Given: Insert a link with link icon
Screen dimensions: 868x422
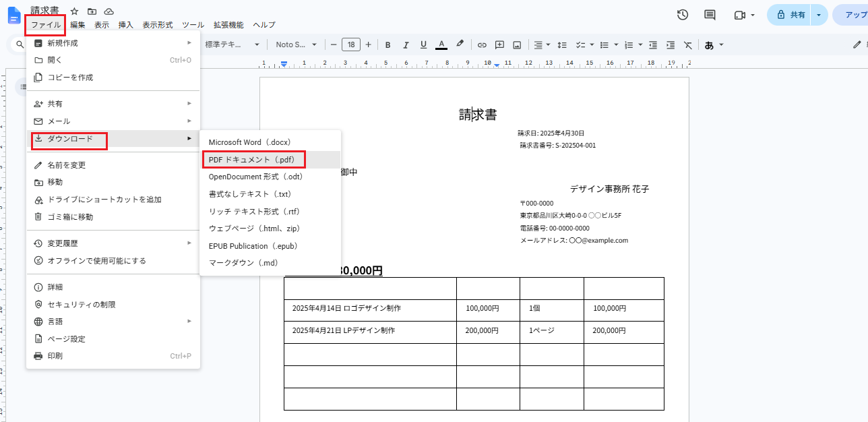Looking at the screenshot, I should coord(482,45).
